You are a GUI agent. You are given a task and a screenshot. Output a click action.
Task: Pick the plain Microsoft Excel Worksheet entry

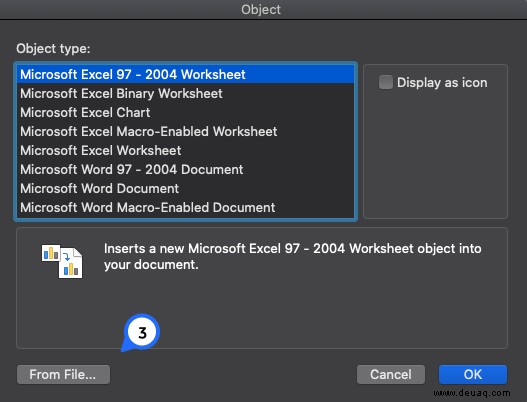coord(185,150)
